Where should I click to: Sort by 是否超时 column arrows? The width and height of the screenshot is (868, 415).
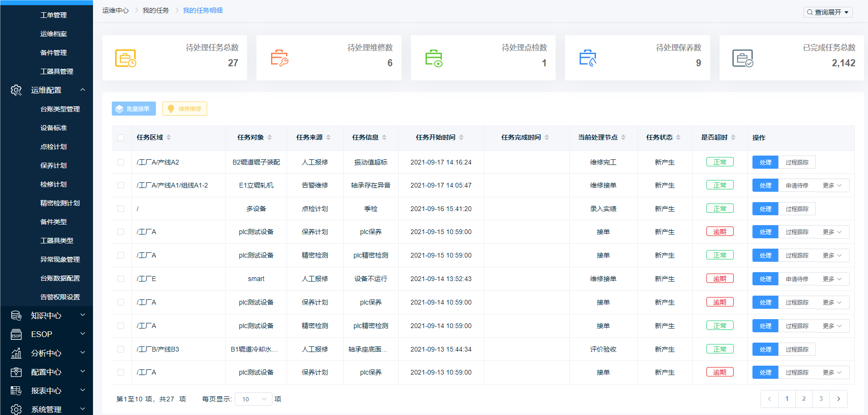[x=733, y=137]
